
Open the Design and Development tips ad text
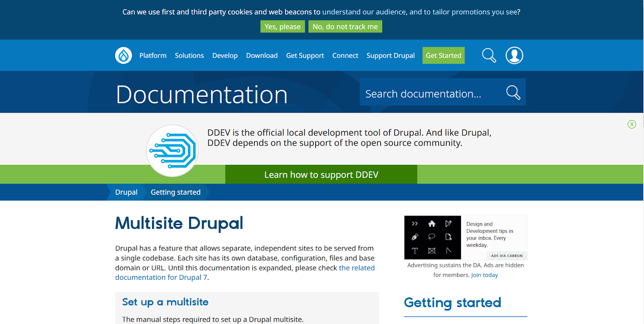click(490, 234)
